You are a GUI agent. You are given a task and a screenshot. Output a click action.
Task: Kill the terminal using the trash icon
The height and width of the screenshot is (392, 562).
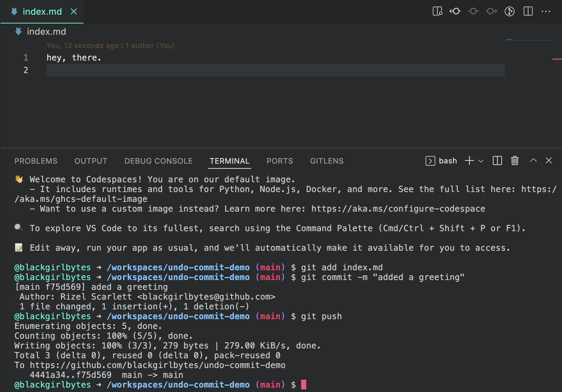coord(515,161)
